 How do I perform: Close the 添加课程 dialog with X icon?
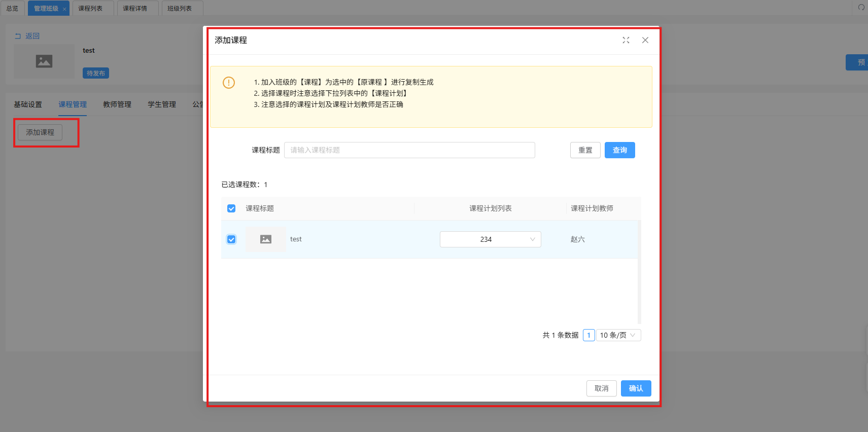point(645,40)
